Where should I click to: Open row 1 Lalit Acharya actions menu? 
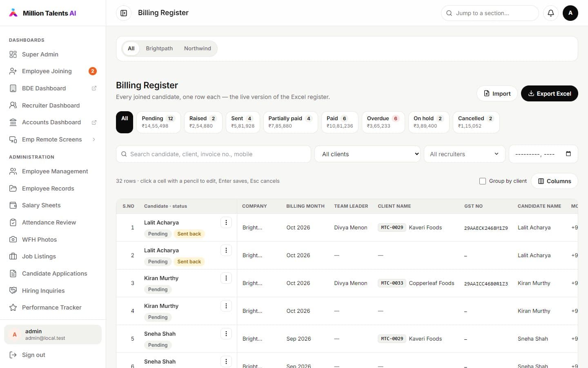coord(226,222)
